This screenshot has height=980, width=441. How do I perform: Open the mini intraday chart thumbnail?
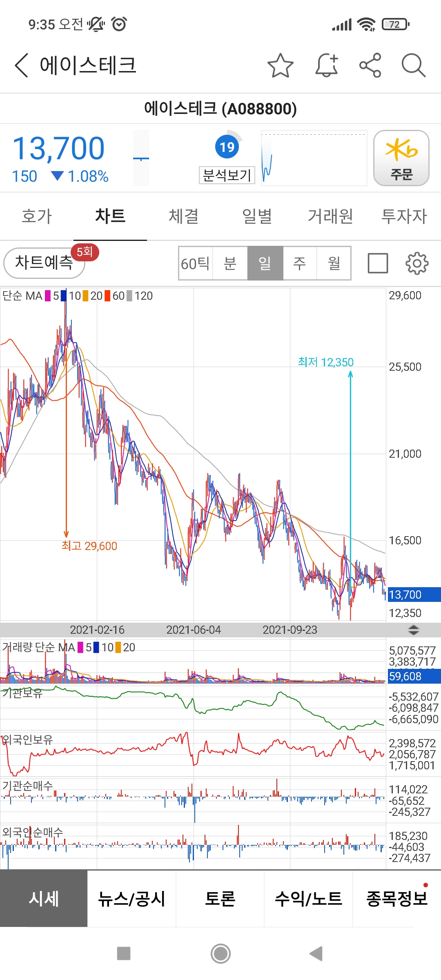pyautogui.click(x=314, y=158)
